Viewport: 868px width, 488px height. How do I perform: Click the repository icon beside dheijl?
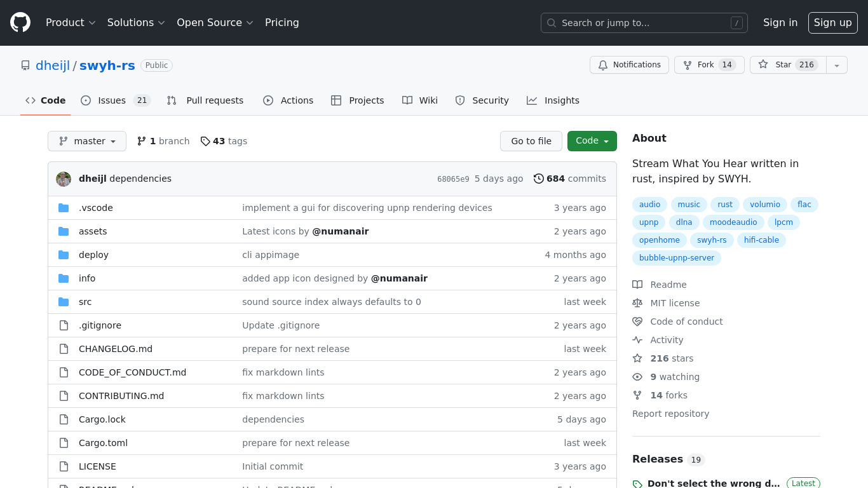point(25,65)
